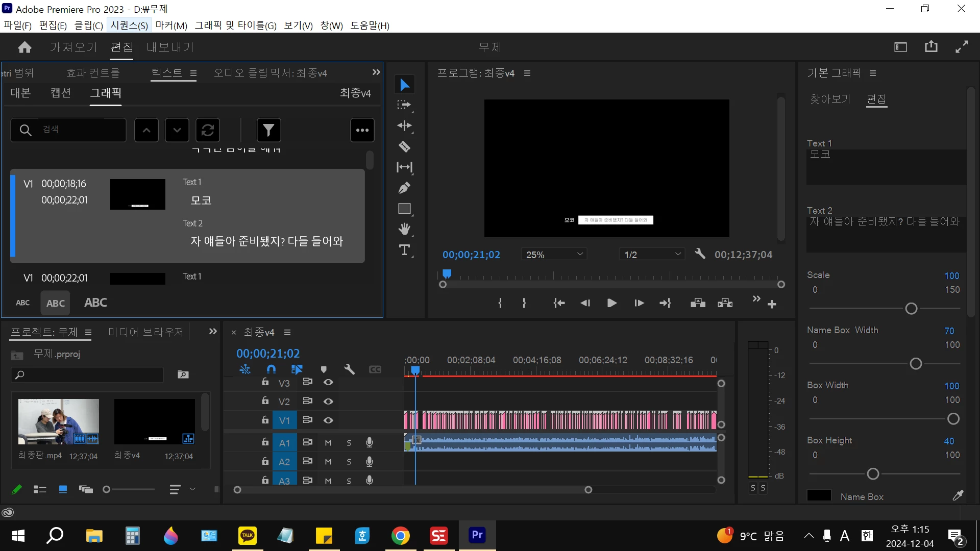
Task: Open KakaoTalk from the taskbar
Action: tap(248, 536)
